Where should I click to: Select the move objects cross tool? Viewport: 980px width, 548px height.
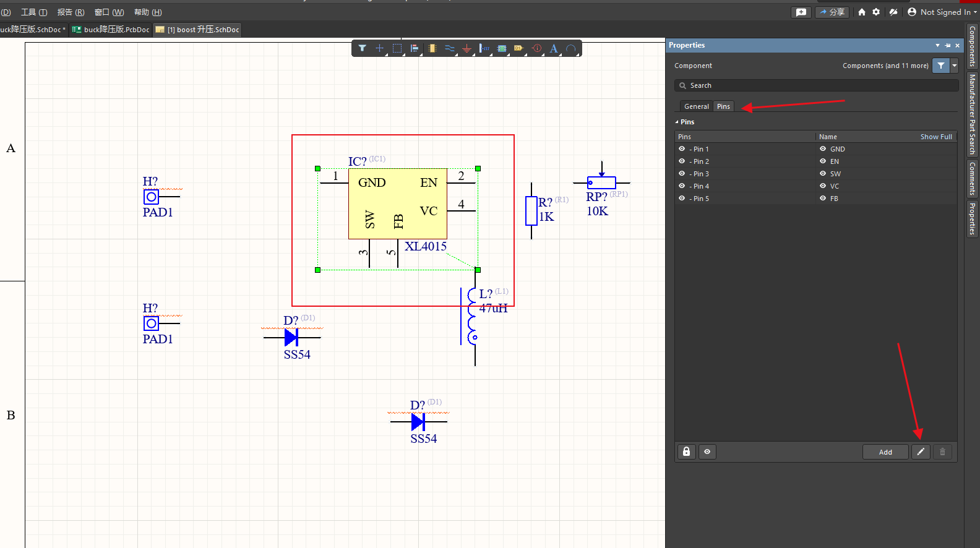[380, 48]
